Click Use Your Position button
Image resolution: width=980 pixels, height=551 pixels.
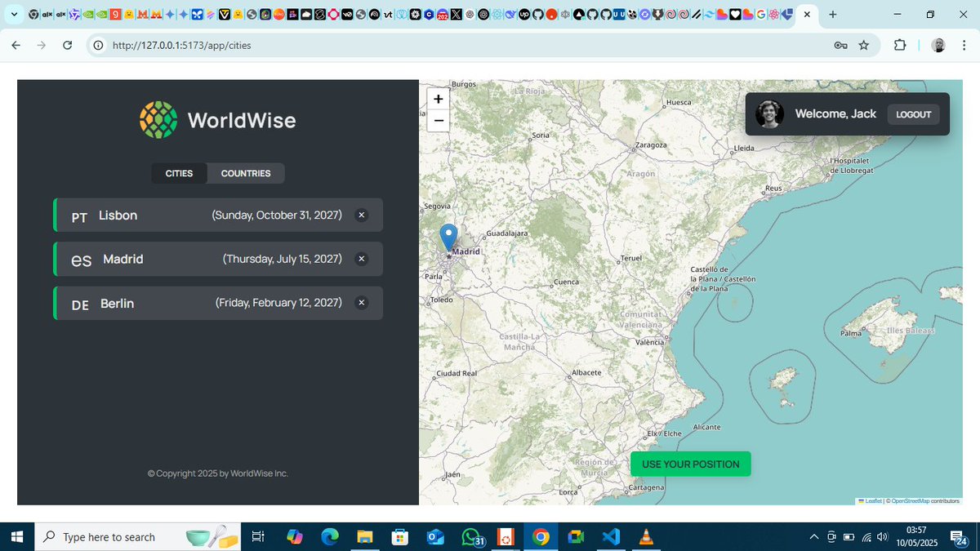[x=691, y=464]
